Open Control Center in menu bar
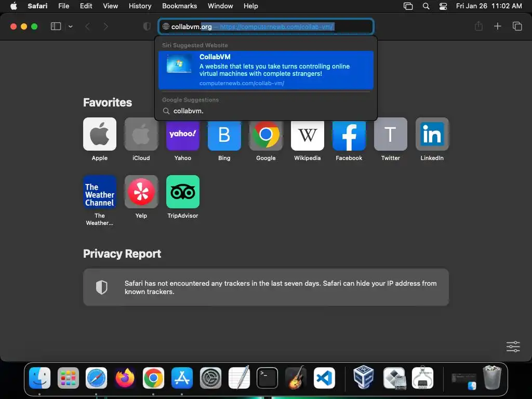Viewport: 532px width, 399px height. coord(443,6)
